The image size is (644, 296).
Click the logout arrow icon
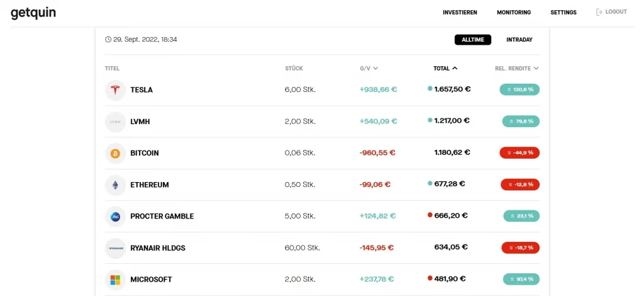click(x=599, y=12)
